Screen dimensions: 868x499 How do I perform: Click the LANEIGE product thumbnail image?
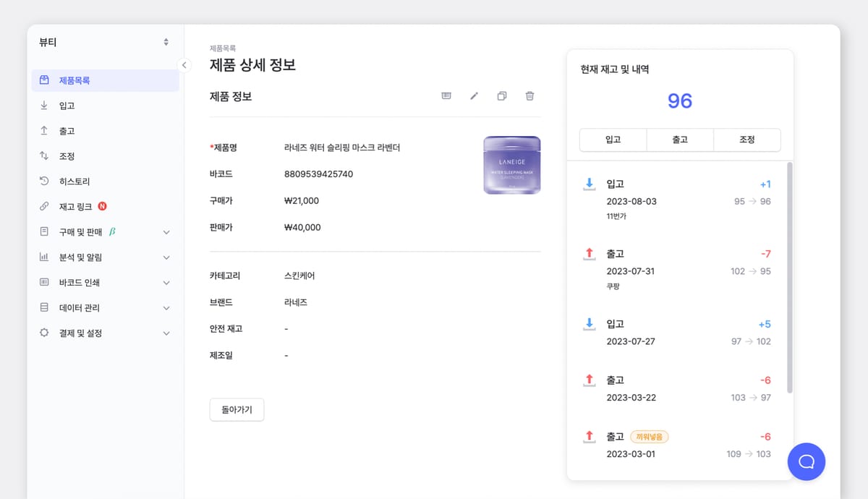[511, 164]
